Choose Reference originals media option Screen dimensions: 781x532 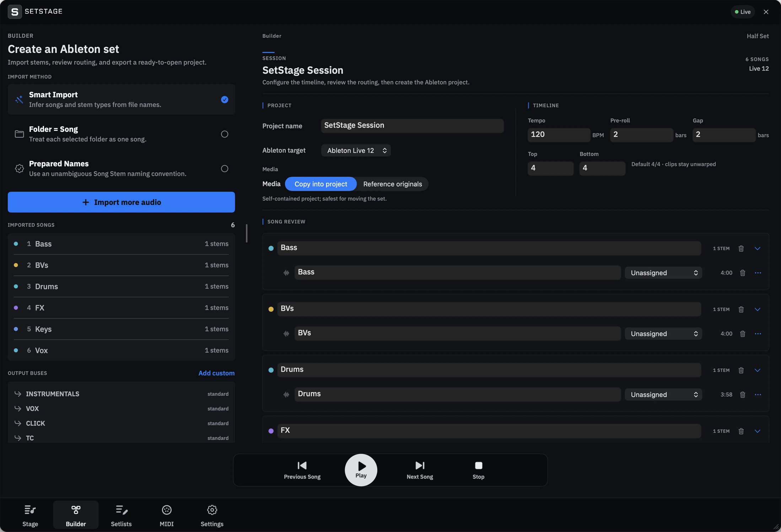pos(392,184)
